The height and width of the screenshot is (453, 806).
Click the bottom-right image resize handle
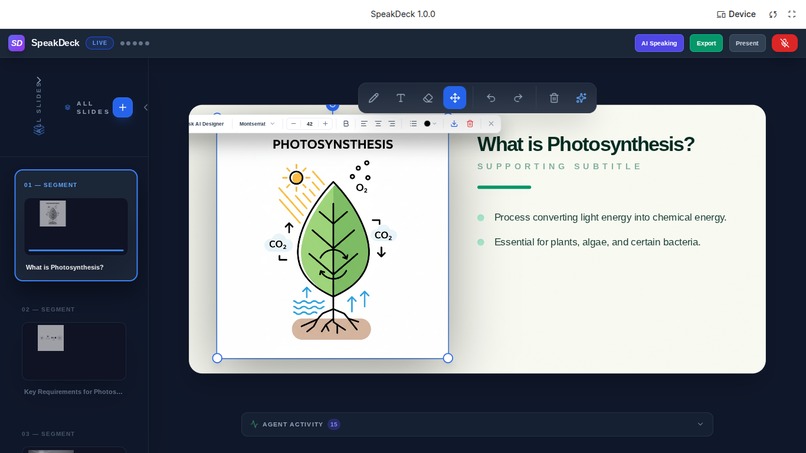[448, 358]
